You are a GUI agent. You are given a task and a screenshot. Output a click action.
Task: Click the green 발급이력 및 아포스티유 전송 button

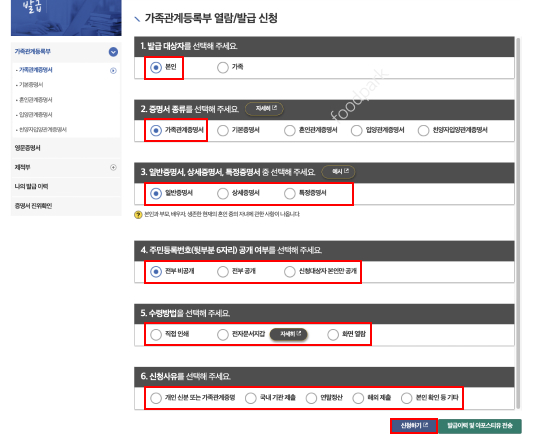(x=480, y=426)
